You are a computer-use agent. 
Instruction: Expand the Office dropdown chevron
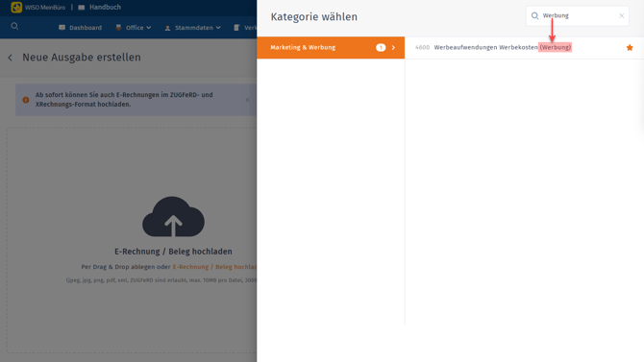(x=149, y=28)
